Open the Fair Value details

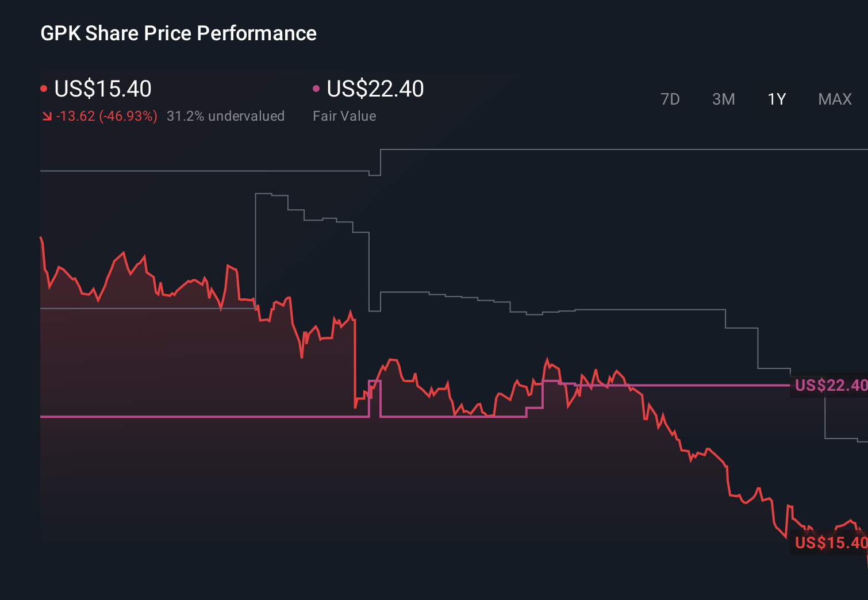tap(344, 116)
